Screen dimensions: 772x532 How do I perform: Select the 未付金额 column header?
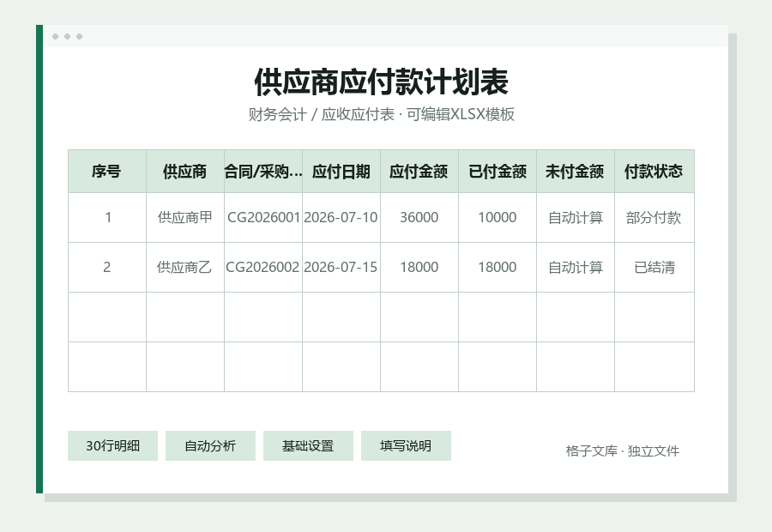click(576, 172)
